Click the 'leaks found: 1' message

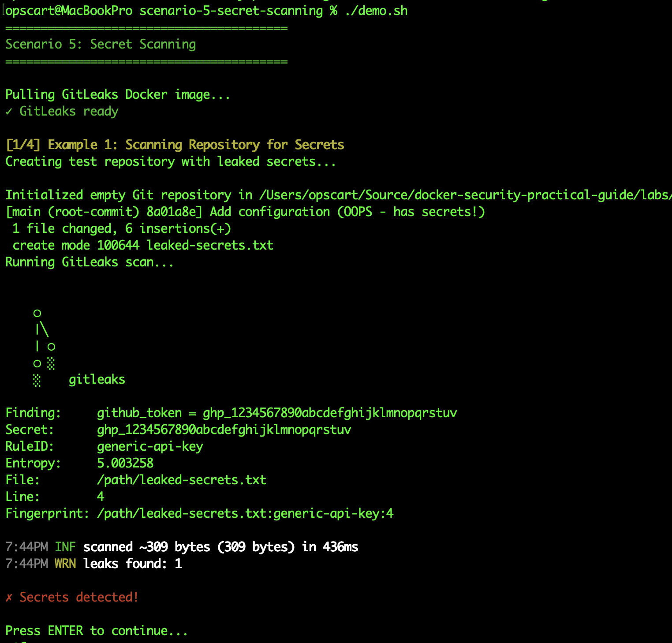[132, 564]
